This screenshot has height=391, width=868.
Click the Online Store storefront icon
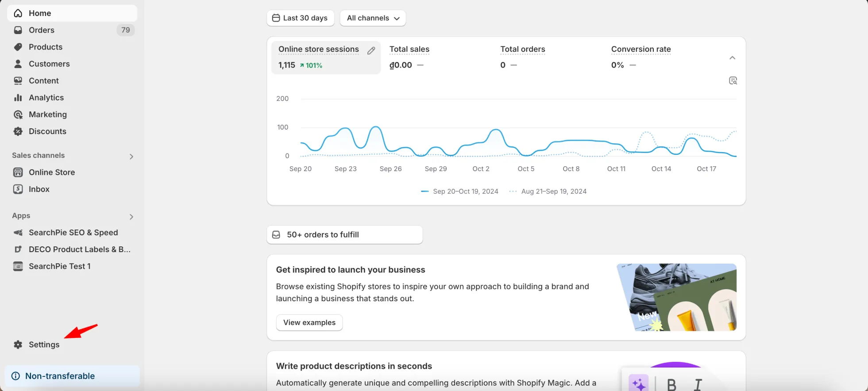pos(18,172)
